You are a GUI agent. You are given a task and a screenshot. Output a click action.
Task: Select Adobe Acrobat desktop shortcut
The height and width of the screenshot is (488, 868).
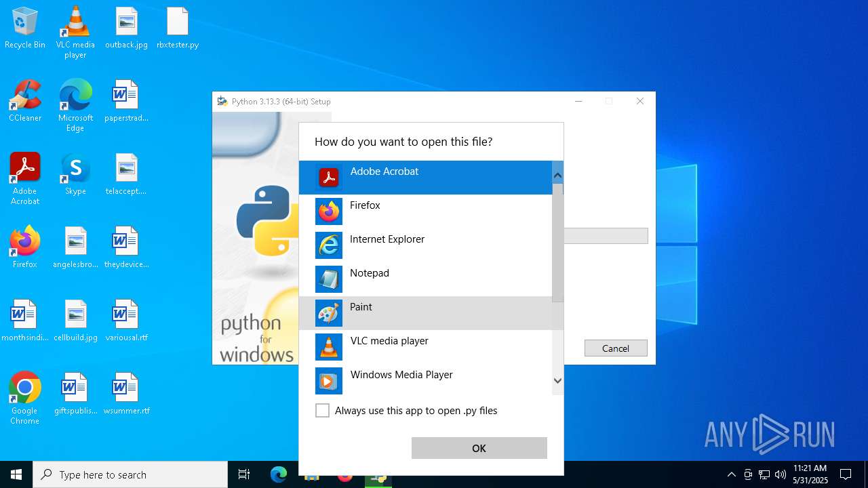[25, 179]
